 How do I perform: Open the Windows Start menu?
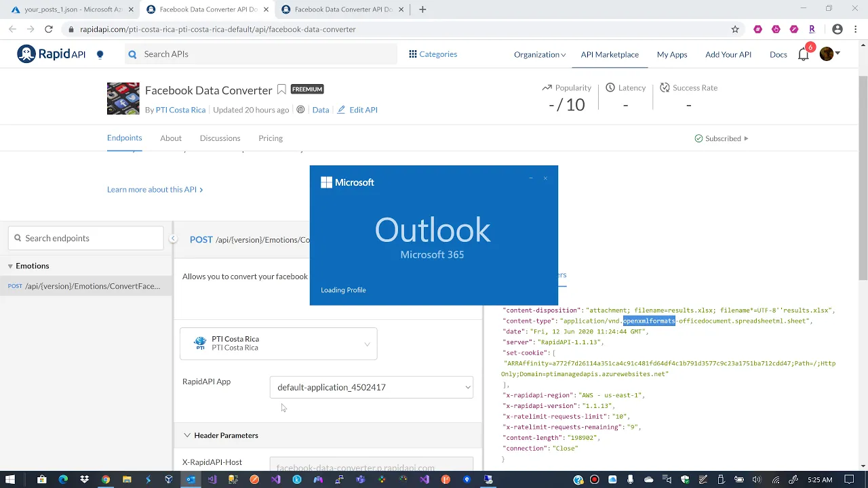point(9,479)
